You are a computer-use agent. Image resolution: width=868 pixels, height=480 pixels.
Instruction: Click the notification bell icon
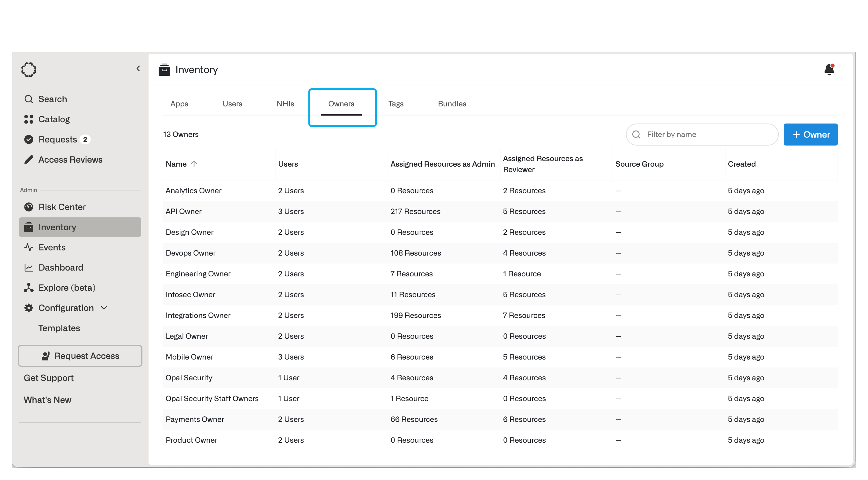click(x=829, y=69)
